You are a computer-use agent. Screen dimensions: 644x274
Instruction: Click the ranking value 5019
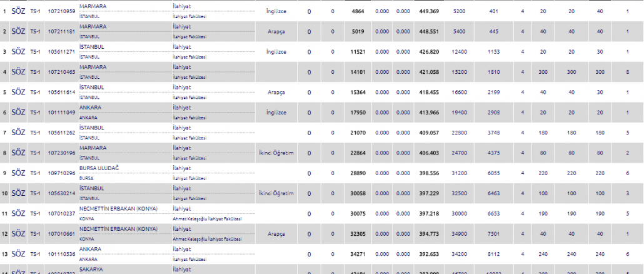[x=358, y=31]
